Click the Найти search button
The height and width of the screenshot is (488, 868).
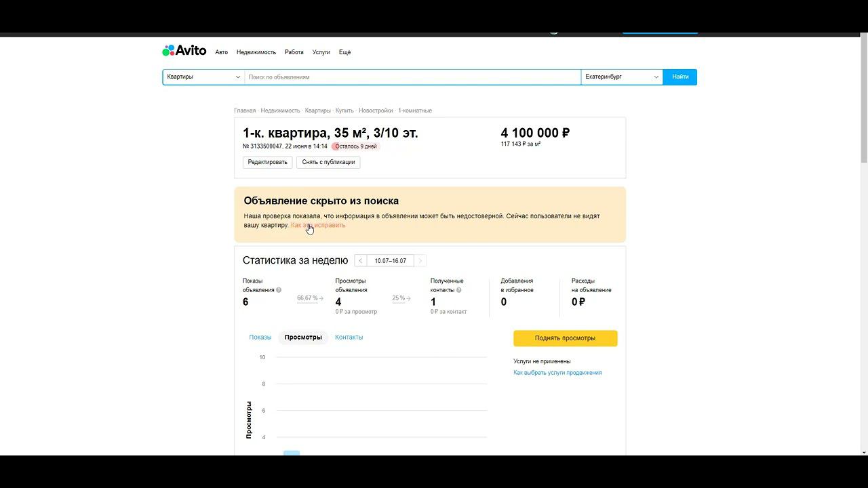(680, 77)
